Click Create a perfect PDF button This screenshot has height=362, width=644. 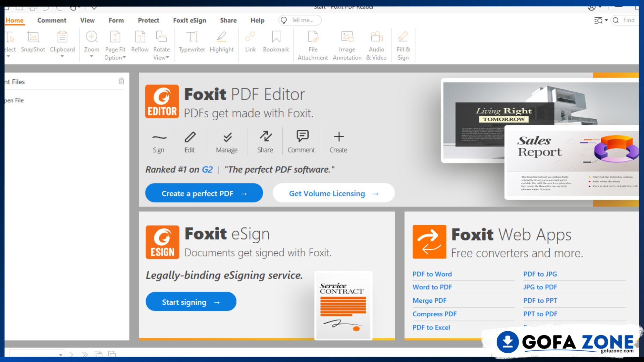pyautogui.click(x=204, y=193)
